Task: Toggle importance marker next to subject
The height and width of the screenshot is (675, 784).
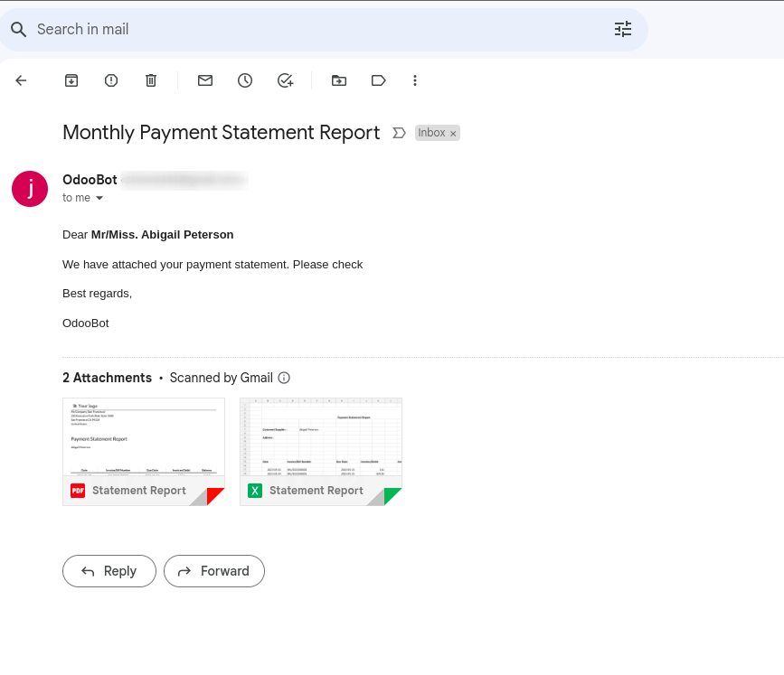Action: [x=399, y=133]
